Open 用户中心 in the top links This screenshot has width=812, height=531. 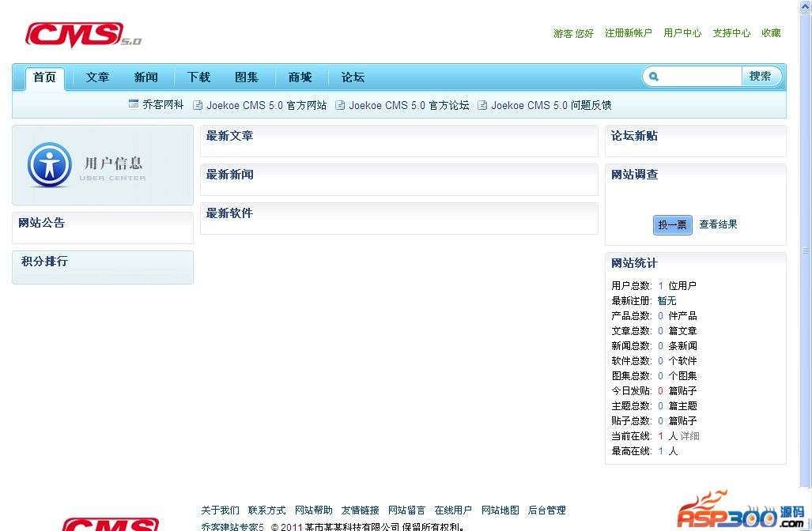click(682, 33)
